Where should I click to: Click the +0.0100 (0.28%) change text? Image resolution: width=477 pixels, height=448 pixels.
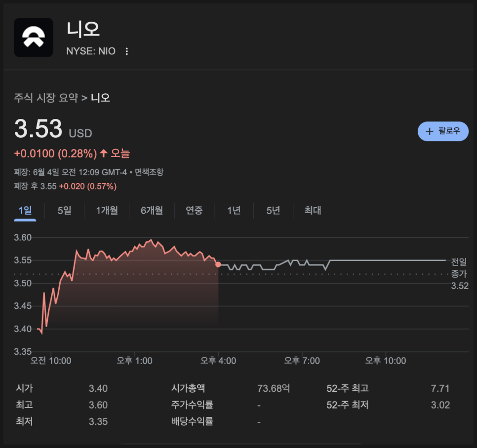[56, 153]
